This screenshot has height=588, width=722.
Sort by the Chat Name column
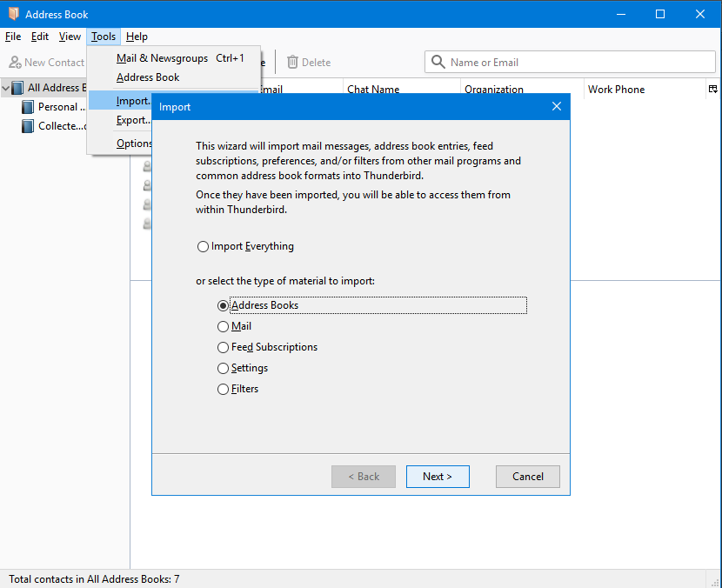[402, 89]
